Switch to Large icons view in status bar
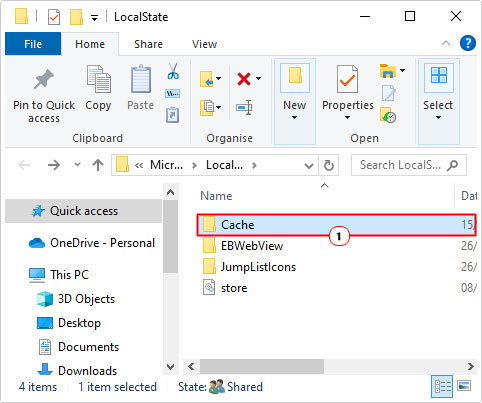482x403 pixels. [464, 386]
